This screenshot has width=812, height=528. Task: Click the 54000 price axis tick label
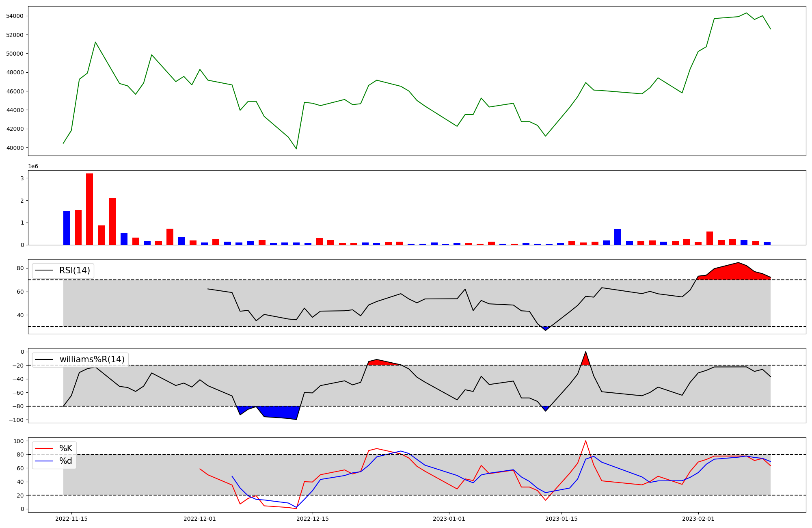click(x=15, y=16)
